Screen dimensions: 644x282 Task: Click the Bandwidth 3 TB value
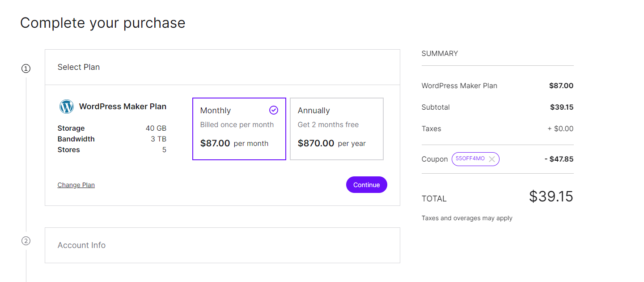[x=159, y=139]
